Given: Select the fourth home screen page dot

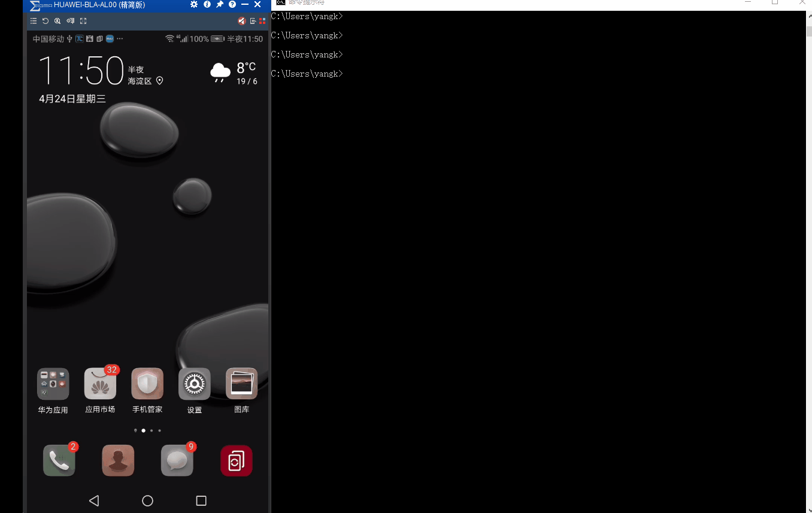Looking at the screenshot, I should click(159, 430).
